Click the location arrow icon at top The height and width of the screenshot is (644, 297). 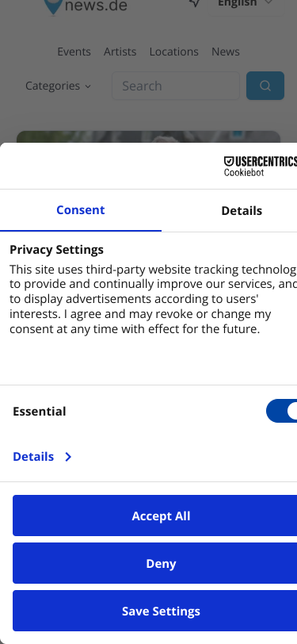click(195, 3)
